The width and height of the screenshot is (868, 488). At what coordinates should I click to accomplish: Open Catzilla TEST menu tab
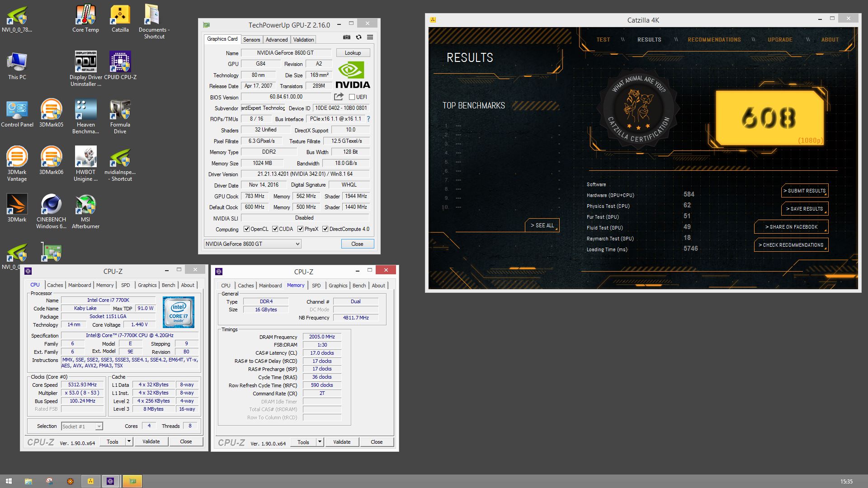click(x=603, y=40)
